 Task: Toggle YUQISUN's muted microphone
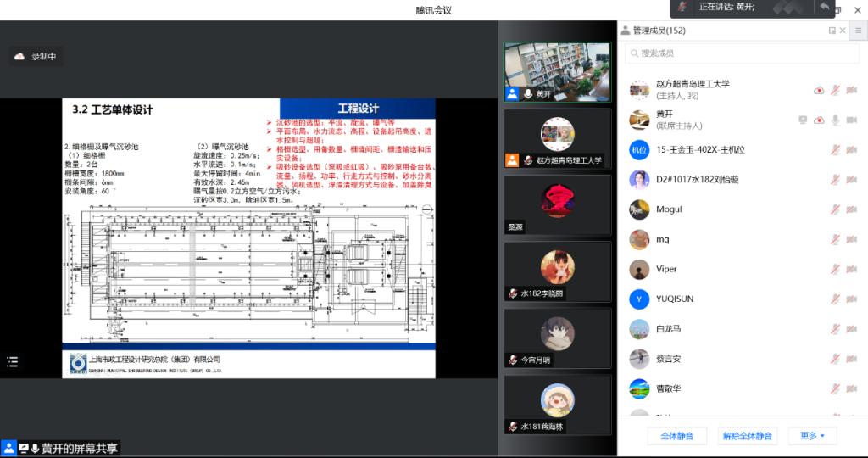tap(835, 299)
